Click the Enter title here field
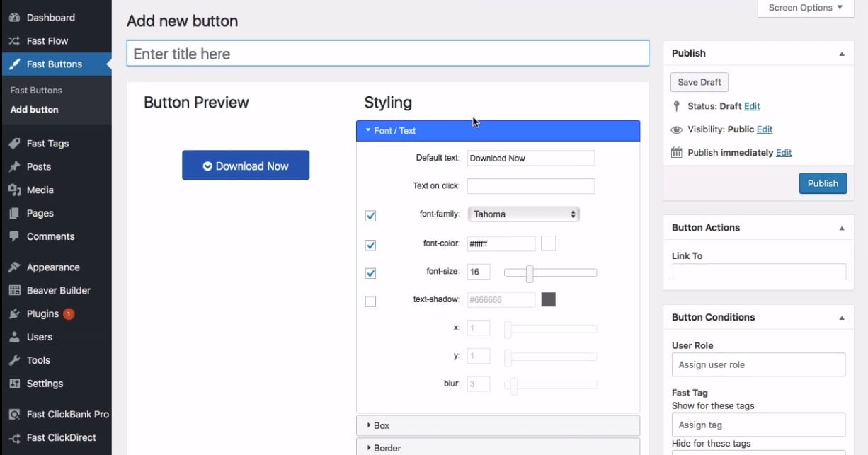This screenshot has width=868, height=455. [387, 54]
